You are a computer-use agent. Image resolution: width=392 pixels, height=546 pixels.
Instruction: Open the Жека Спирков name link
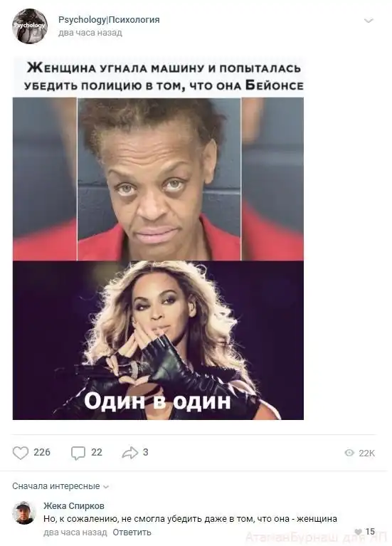pos(74,506)
